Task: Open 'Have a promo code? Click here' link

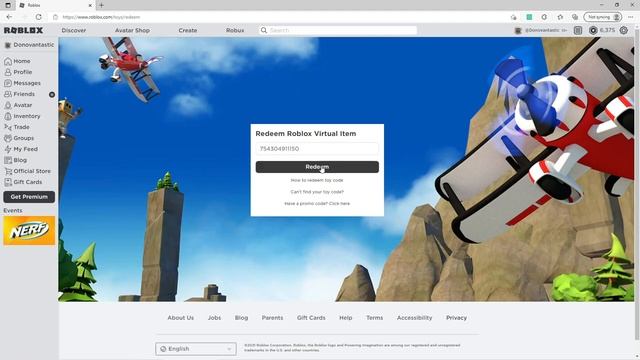Action: [317, 203]
